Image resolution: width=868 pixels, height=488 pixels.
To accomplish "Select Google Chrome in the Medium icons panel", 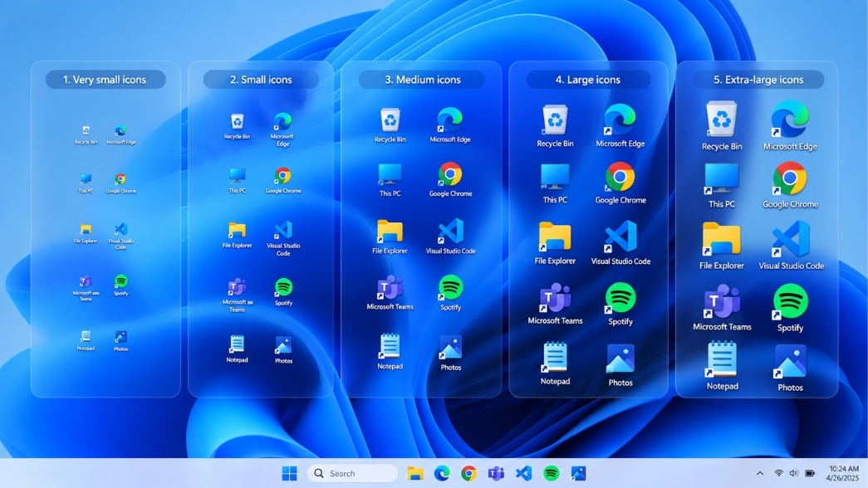I will [450, 179].
